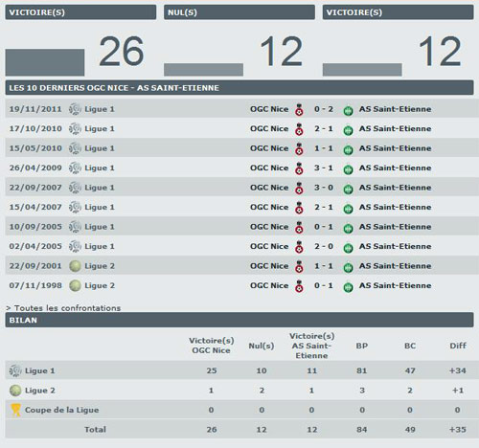The image size is (479, 448).
Task: Click the Ligue 1 logo in the Bilan table
Action: click(15, 370)
